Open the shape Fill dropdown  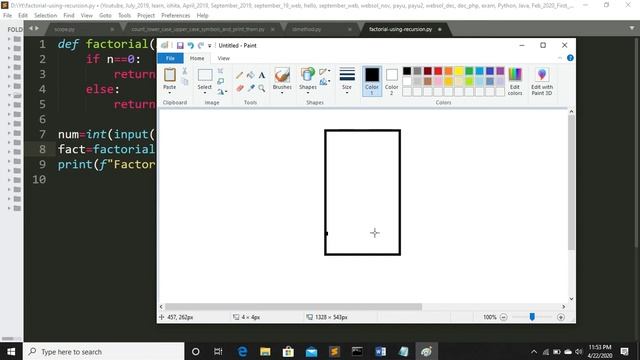tap(325, 82)
